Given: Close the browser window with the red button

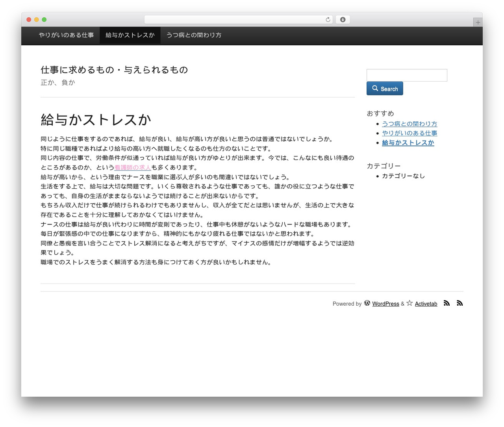Looking at the screenshot, I should 29,20.
